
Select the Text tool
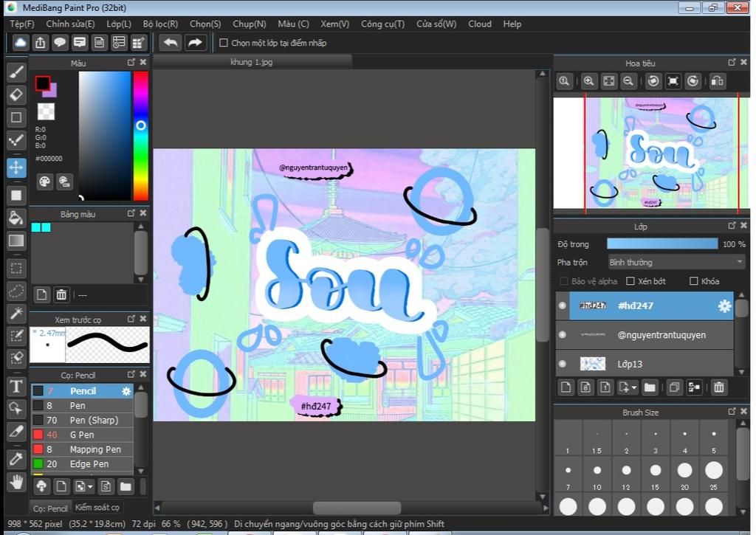[x=16, y=386]
